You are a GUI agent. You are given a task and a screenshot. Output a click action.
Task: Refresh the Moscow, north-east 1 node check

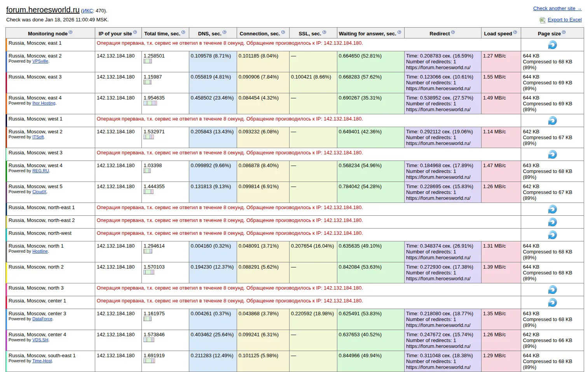[552, 210]
